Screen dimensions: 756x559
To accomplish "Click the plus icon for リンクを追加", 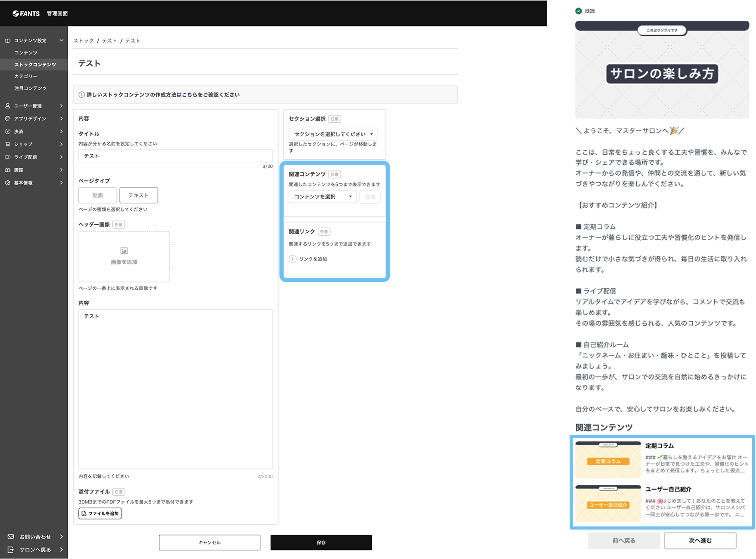I will tap(293, 259).
